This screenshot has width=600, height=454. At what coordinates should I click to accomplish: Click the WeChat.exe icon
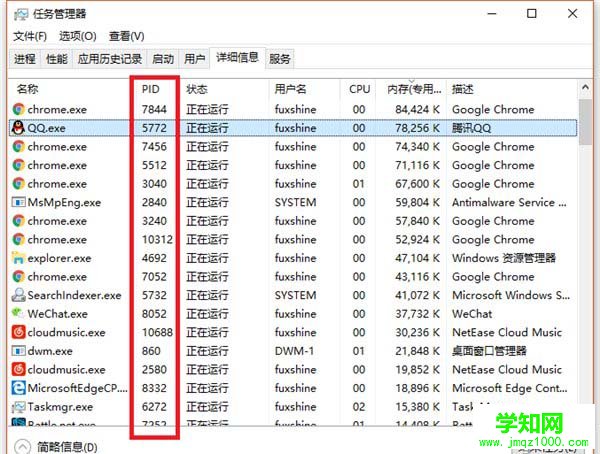[x=18, y=314]
